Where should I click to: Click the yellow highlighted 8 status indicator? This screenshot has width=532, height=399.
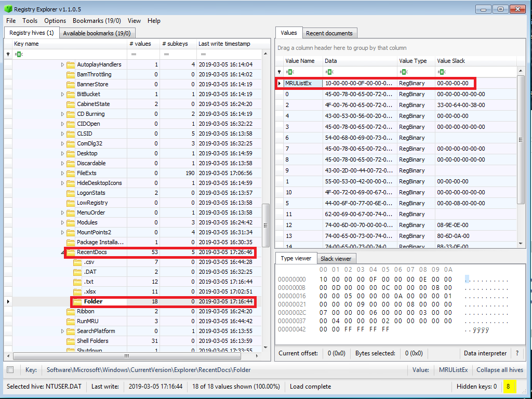509,386
